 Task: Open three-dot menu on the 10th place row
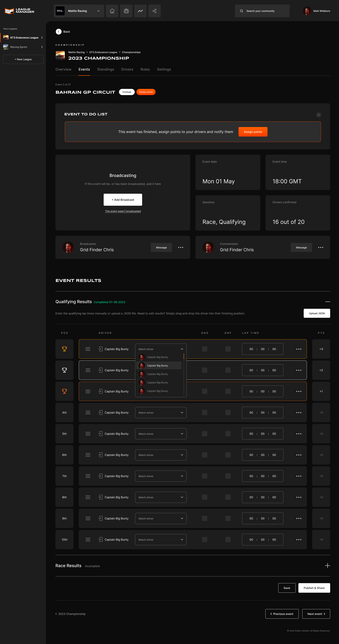pos(299,539)
